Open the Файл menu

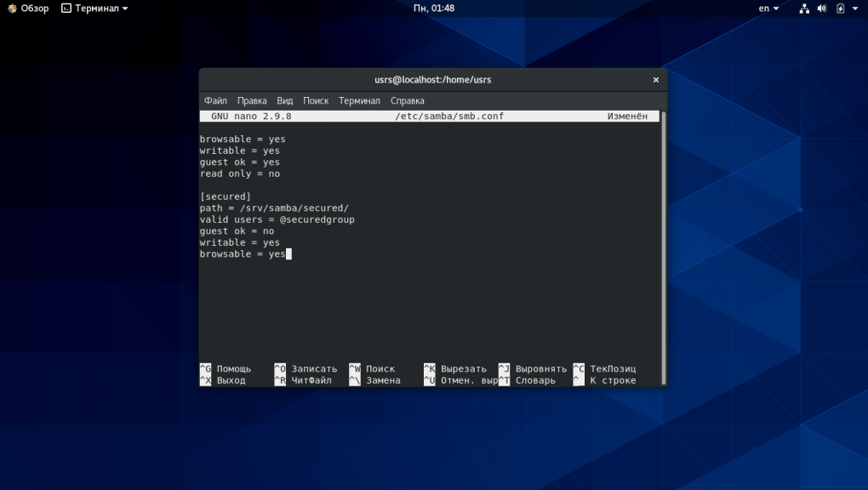tap(215, 100)
